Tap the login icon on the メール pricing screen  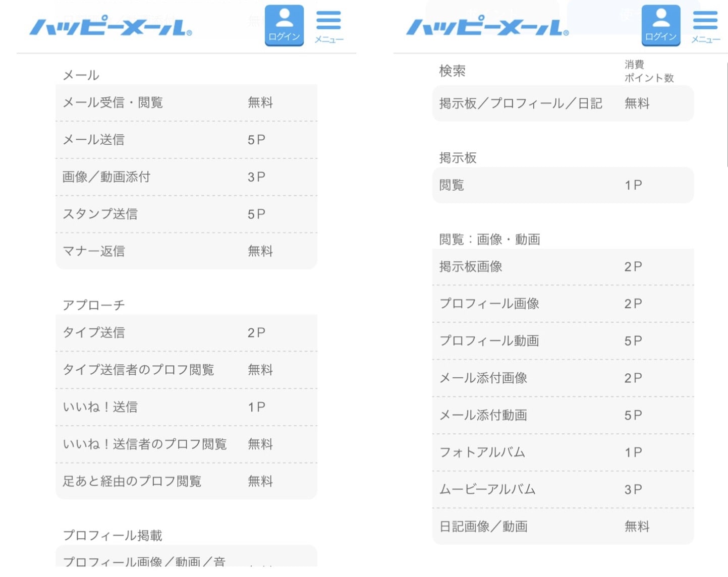[284, 25]
